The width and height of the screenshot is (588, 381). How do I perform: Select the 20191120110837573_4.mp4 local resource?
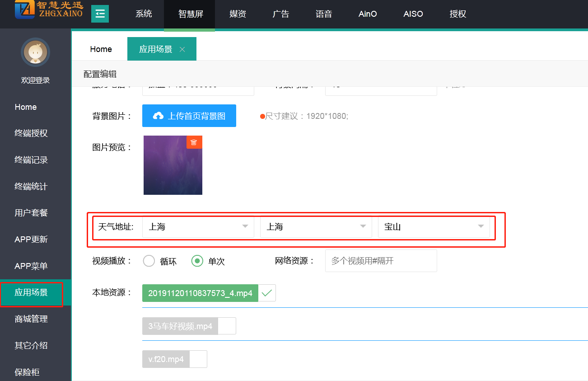200,293
